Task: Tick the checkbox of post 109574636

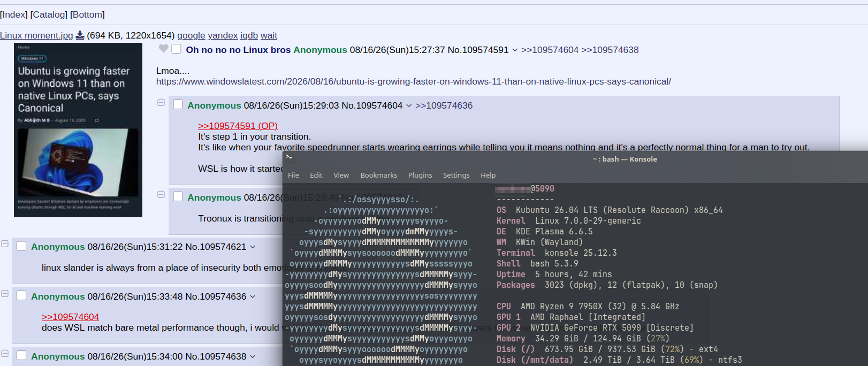Action: click(x=21, y=295)
